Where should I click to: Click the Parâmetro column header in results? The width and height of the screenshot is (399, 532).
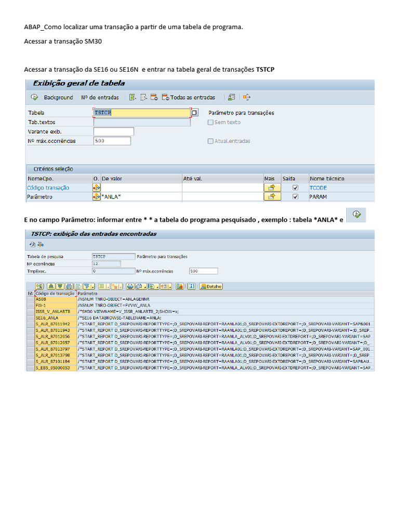(x=87, y=294)
